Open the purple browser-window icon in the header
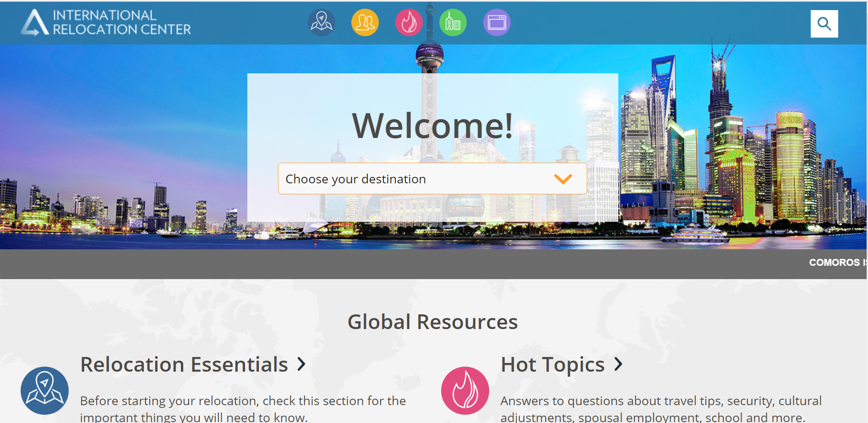The width and height of the screenshot is (868, 423). (x=497, y=22)
